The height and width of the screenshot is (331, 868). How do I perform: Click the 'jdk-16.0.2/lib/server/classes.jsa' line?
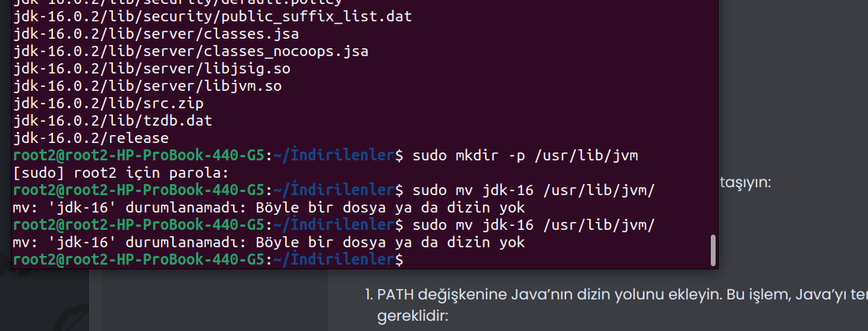tap(156, 34)
